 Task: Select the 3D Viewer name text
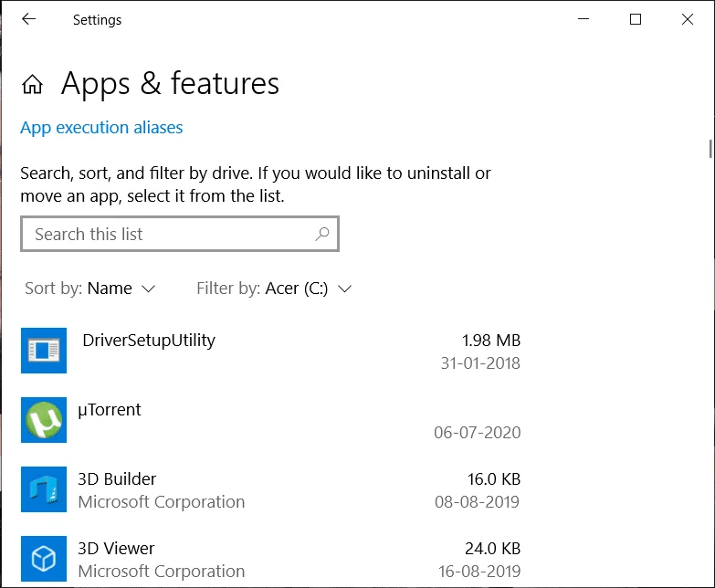point(116,549)
